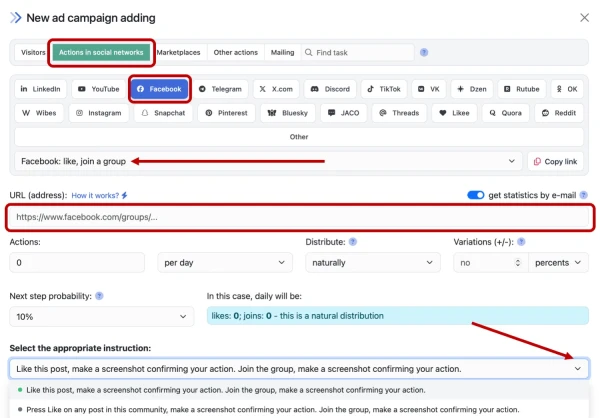This screenshot has height=418, width=600.
Task: Open Next step probability 10% dropdown
Action: [x=101, y=316]
